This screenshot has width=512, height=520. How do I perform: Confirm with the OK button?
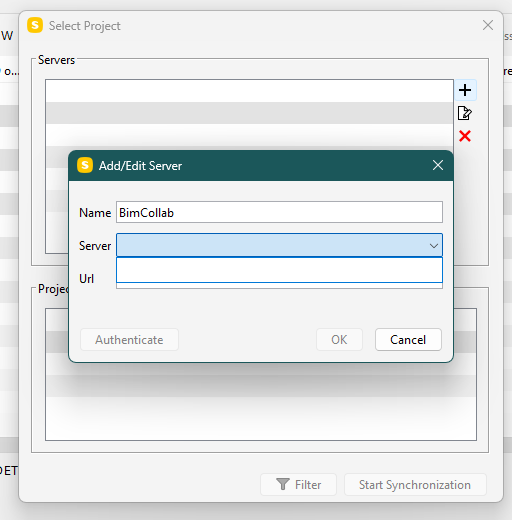click(x=339, y=340)
